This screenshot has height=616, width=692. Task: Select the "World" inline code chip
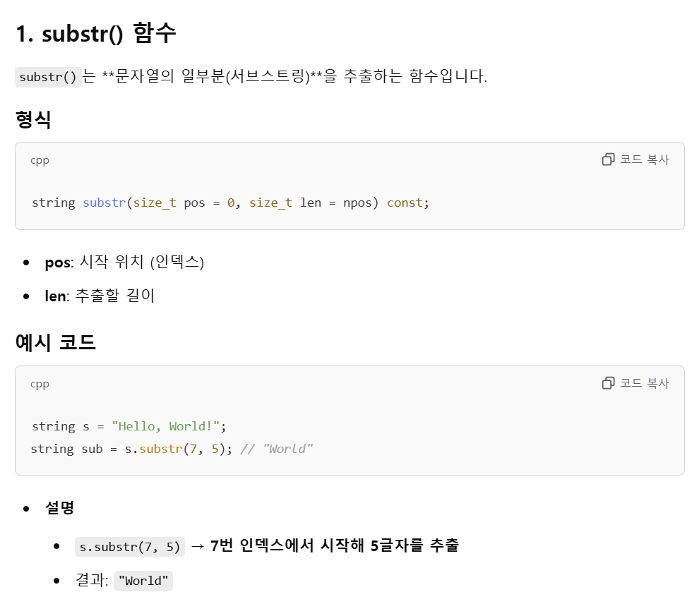(143, 581)
